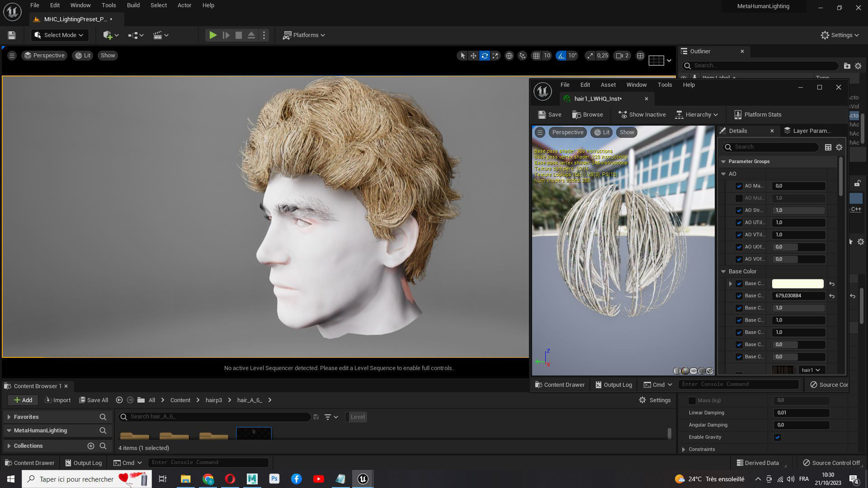Click the Linear Damping value field
Screen dimensions: 868x488
coord(801,413)
